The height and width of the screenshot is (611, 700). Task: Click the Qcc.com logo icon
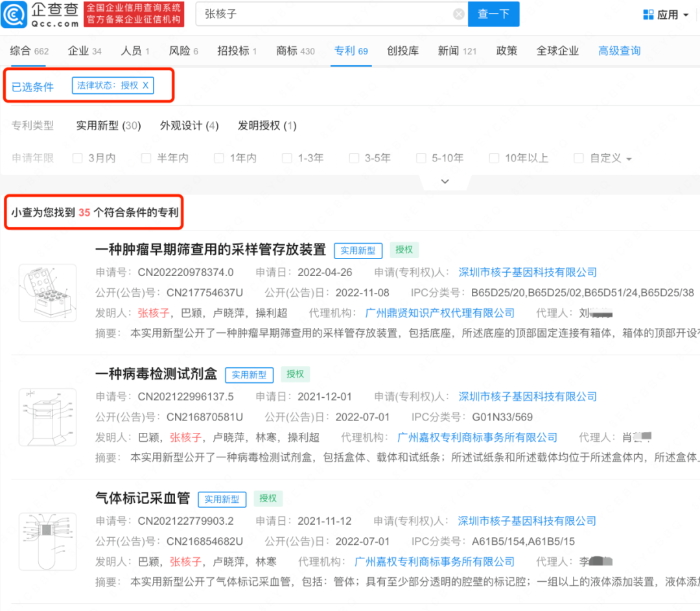point(14,14)
